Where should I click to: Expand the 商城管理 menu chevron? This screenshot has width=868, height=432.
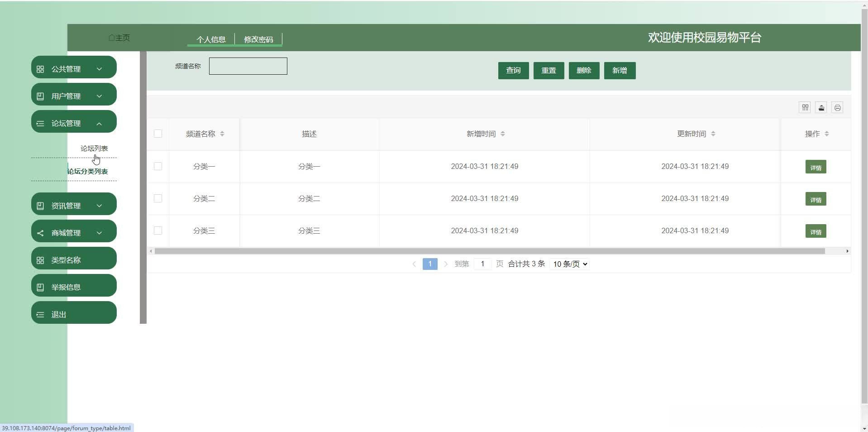[99, 233]
